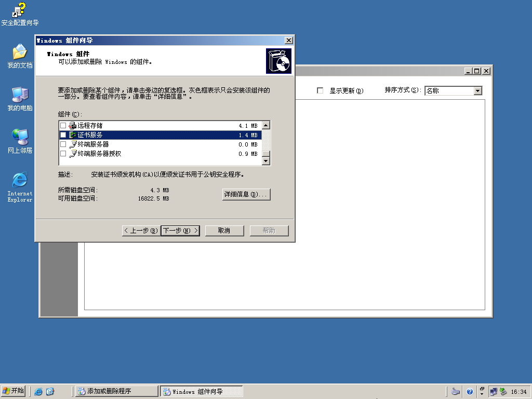Image resolution: width=532 pixels, height=399 pixels.
Task: Click the 下一步 next button
Action: pyautogui.click(x=180, y=231)
